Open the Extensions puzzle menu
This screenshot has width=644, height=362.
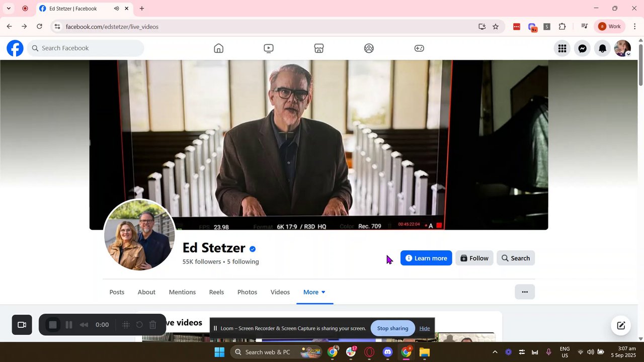562,27
